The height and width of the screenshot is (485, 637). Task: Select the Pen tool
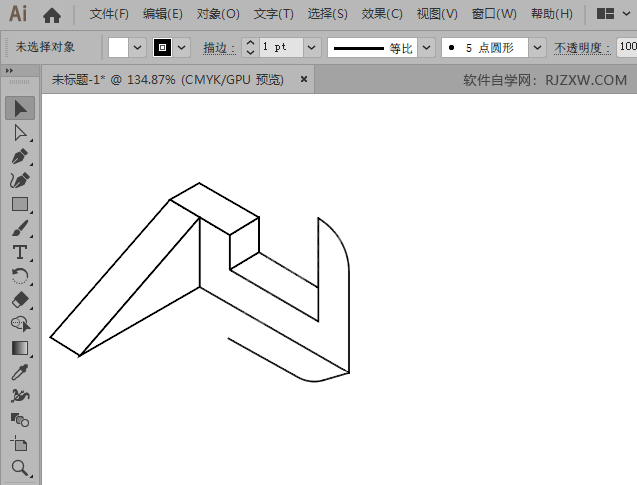20,156
